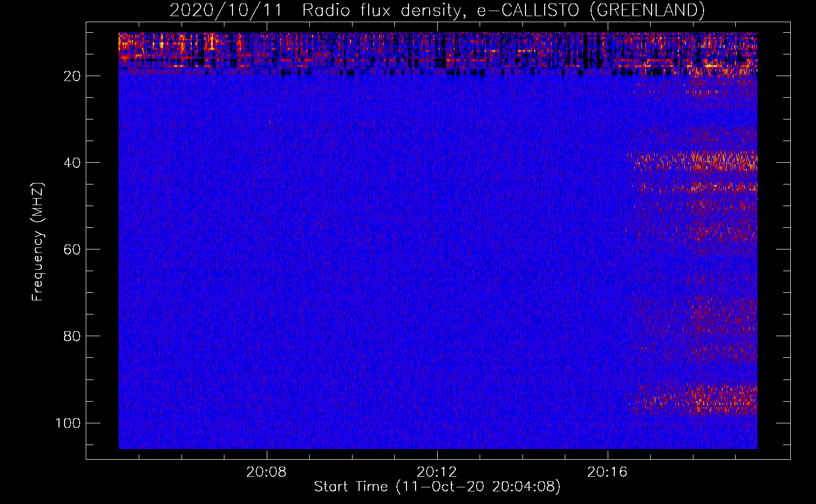Click the bright burst band near 40 MHz
Viewport: 816px width, 504px height.
[692, 161]
